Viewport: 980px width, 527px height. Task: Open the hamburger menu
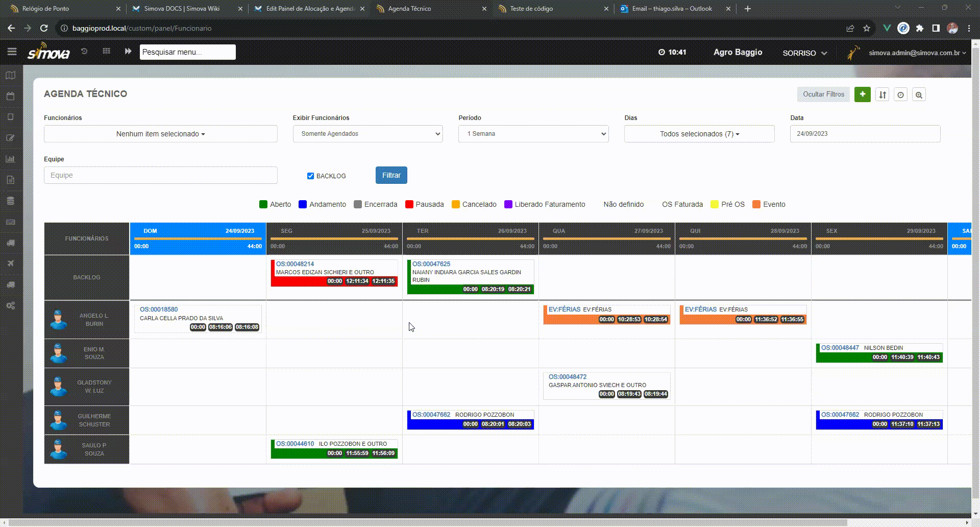(12, 51)
